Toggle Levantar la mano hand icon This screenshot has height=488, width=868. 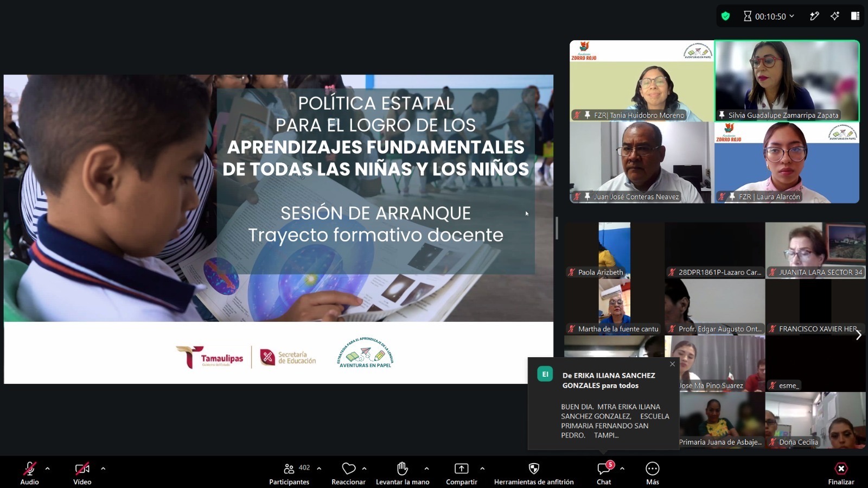coord(403,473)
